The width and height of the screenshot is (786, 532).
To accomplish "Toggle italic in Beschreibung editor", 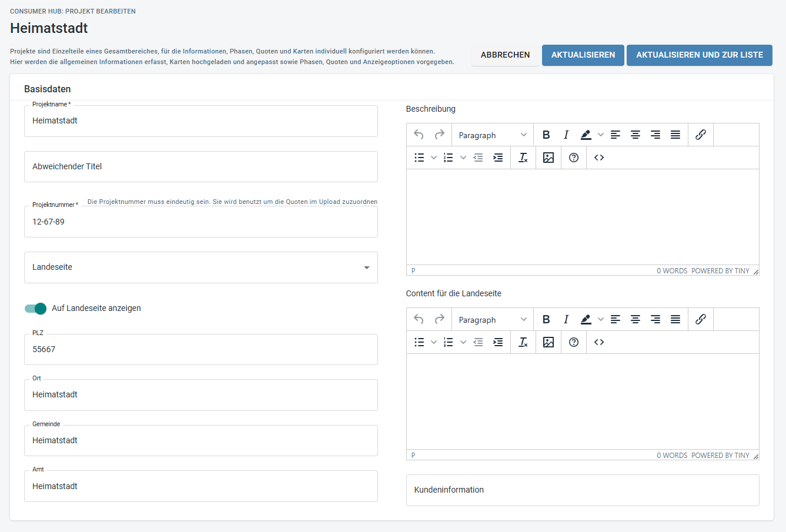I will tap(566, 135).
